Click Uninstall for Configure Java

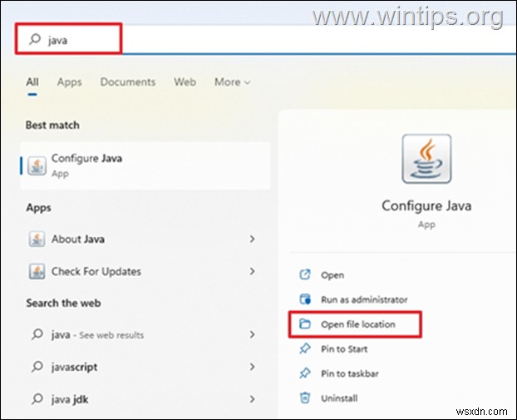tap(339, 398)
